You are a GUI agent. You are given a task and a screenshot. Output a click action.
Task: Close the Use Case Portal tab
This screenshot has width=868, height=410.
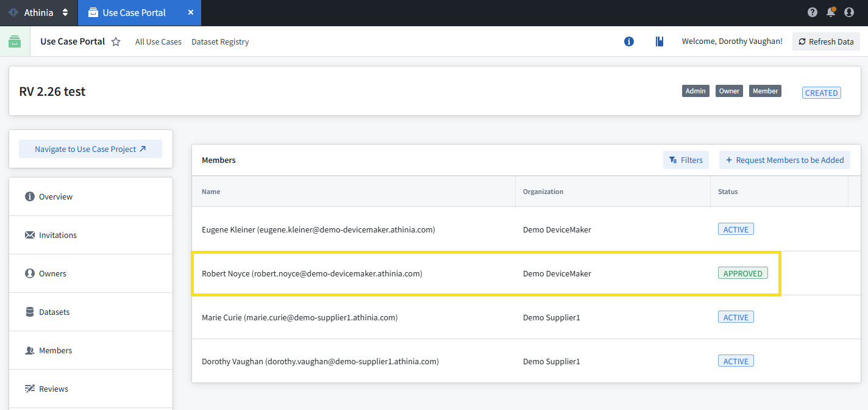point(191,13)
